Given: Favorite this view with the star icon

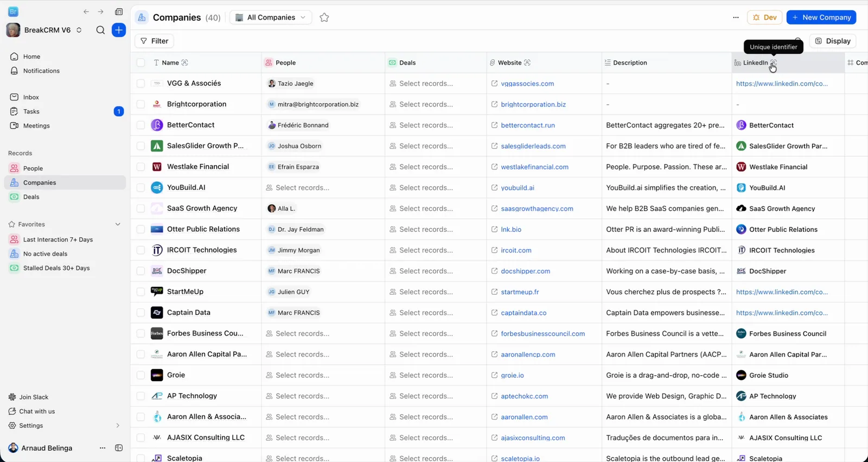Looking at the screenshot, I should click(324, 17).
